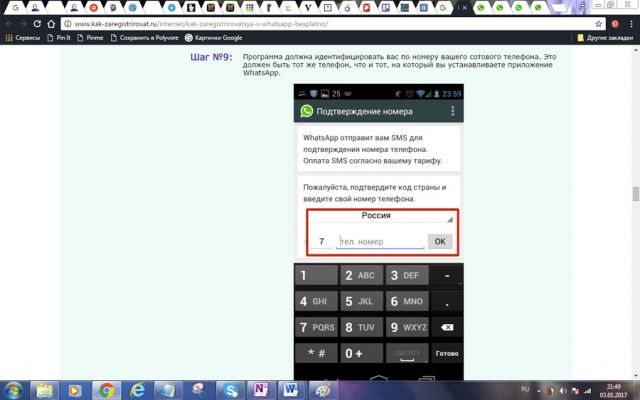The height and width of the screenshot is (400, 640).
Task: Tap the keypad backspace icon
Action: click(447, 327)
